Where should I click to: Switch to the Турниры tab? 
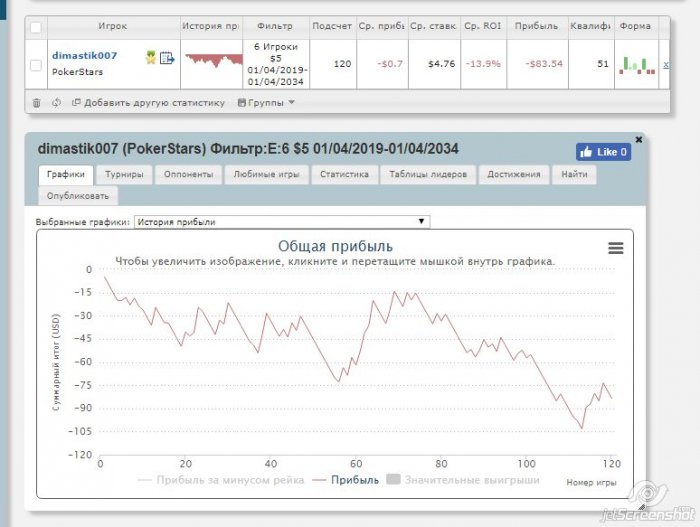(x=124, y=174)
